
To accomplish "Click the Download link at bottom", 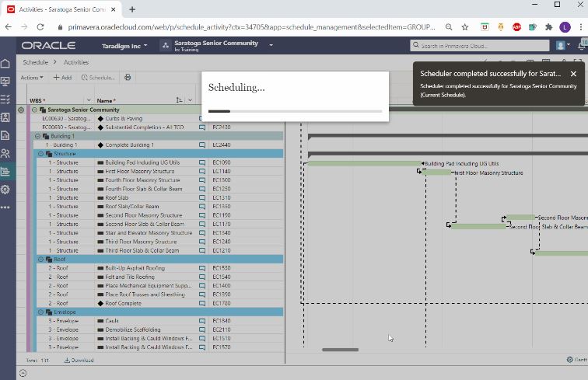I will [79, 360].
